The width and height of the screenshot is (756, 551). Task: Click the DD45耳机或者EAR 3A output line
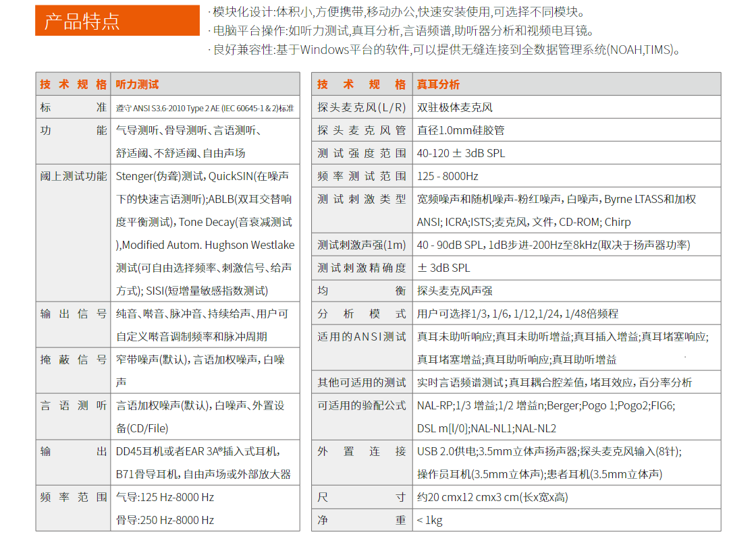click(x=198, y=451)
